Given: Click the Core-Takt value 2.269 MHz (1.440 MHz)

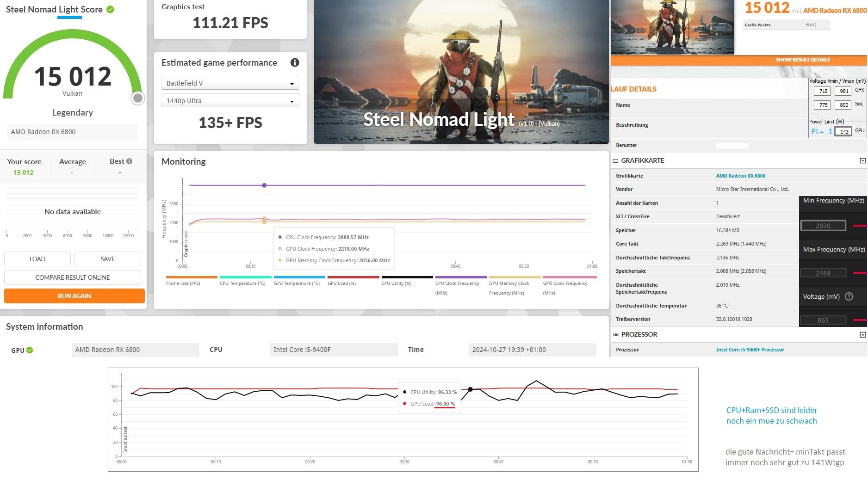Looking at the screenshot, I should [741, 244].
